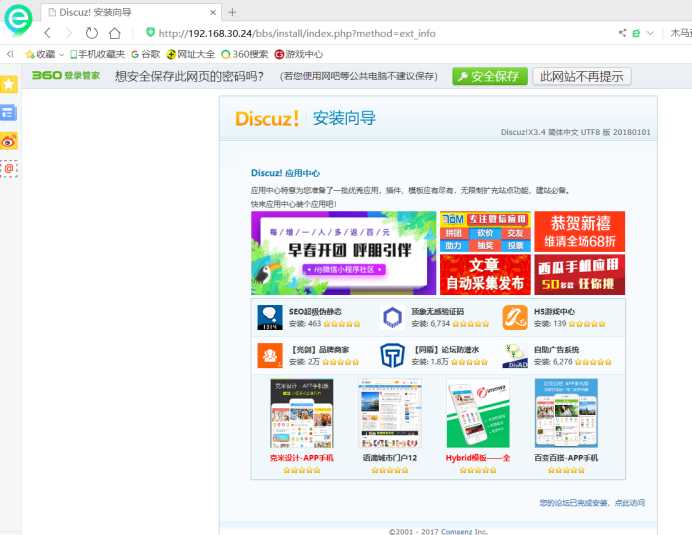Expand the dropdown arrow beside extension icon

(650, 33)
